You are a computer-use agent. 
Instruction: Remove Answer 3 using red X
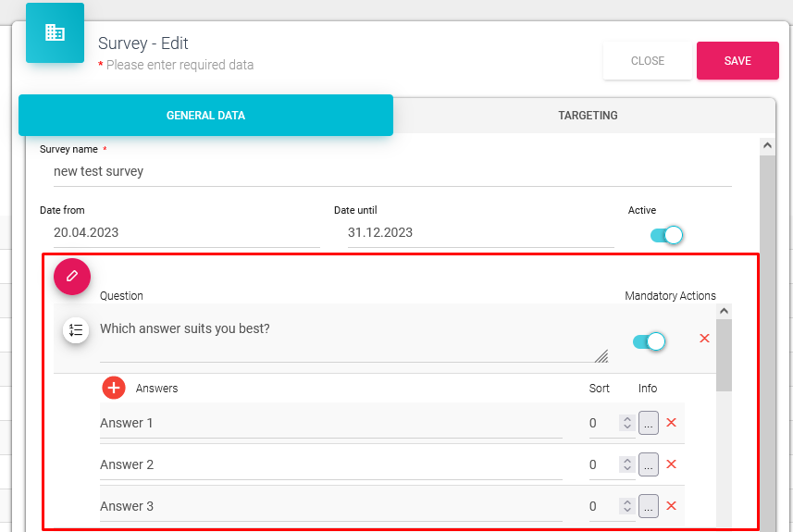[x=672, y=506]
